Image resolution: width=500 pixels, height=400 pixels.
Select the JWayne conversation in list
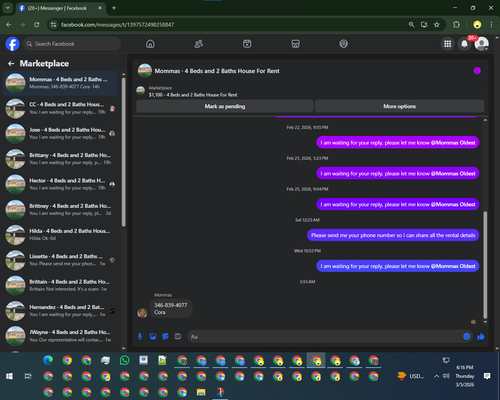(61, 336)
